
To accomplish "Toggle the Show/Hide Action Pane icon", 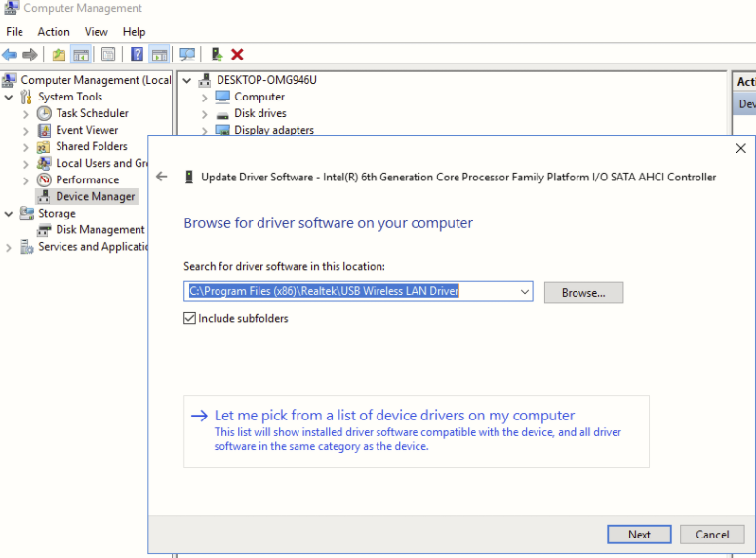I will pyautogui.click(x=159, y=55).
